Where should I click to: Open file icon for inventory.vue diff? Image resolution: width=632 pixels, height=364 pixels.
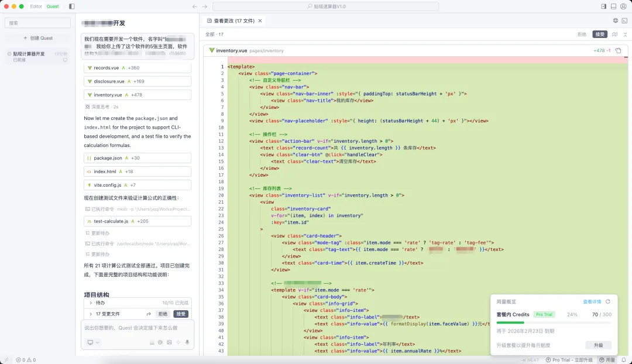[618, 51]
